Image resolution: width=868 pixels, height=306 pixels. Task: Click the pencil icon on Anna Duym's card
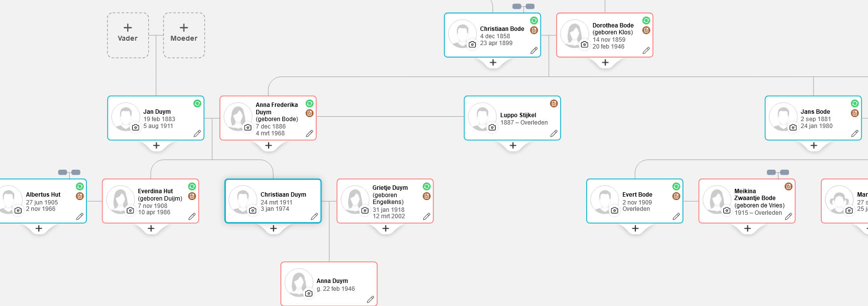[370, 299]
